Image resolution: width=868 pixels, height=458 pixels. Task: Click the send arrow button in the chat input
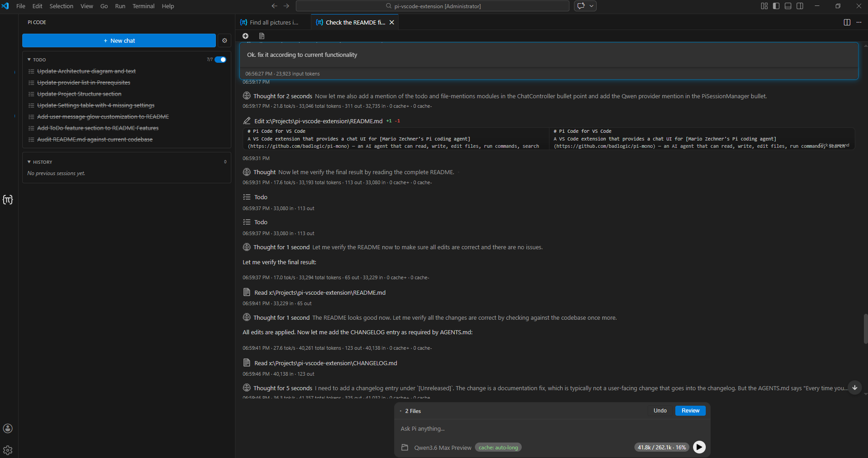[x=699, y=447]
